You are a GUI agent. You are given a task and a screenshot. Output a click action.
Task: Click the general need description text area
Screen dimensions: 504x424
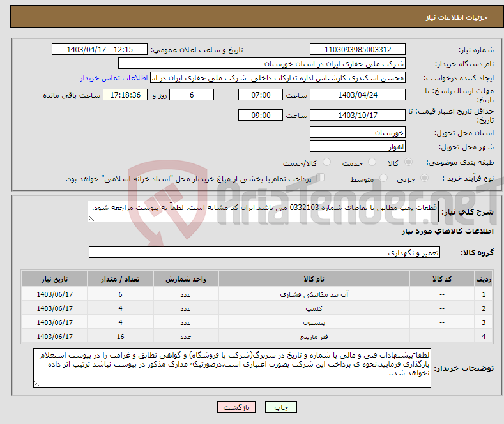point(263,211)
